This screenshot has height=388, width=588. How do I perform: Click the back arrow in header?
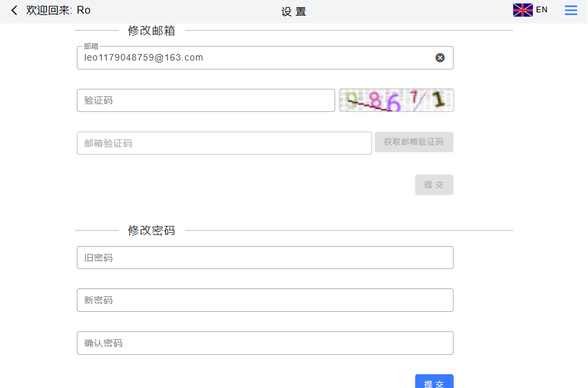point(14,10)
